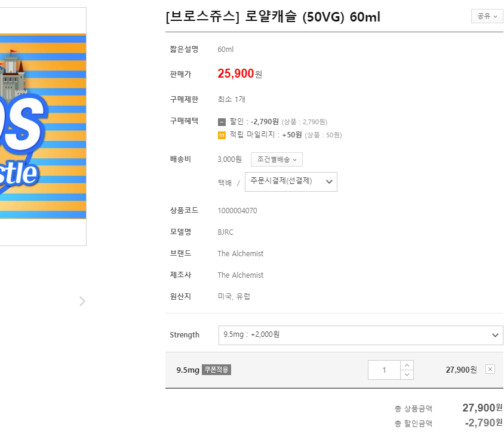Decrease quantity with the down arrow
Image resolution: width=504 pixels, height=433 pixels.
tap(407, 374)
